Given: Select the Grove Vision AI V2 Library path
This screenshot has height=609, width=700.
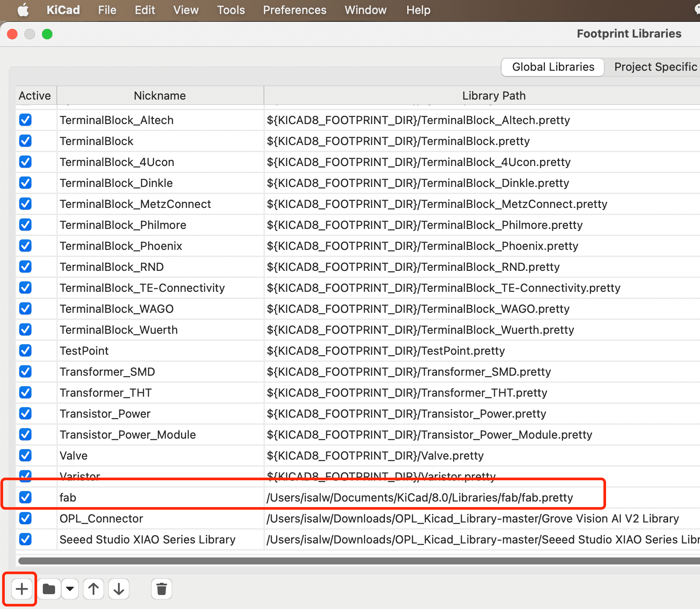Looking at the screenshot, I should [482, 518].
